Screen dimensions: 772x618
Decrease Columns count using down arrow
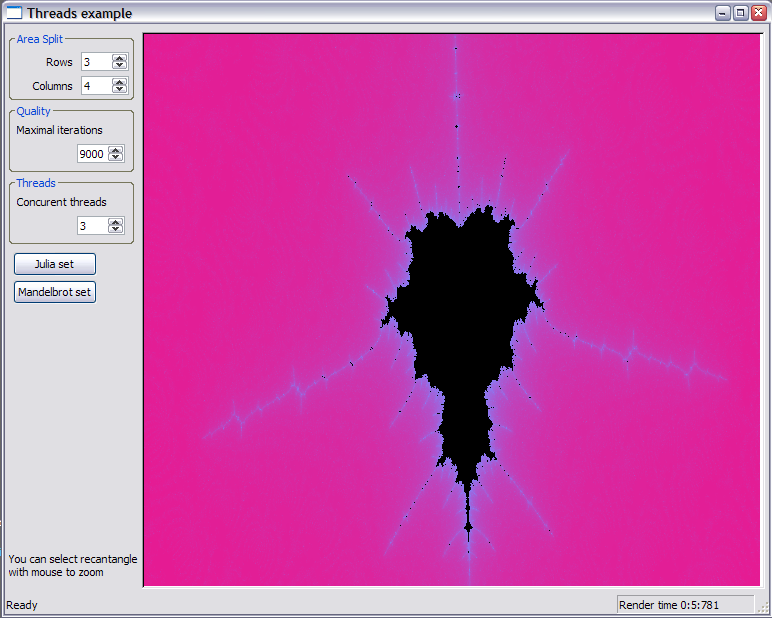119,90
